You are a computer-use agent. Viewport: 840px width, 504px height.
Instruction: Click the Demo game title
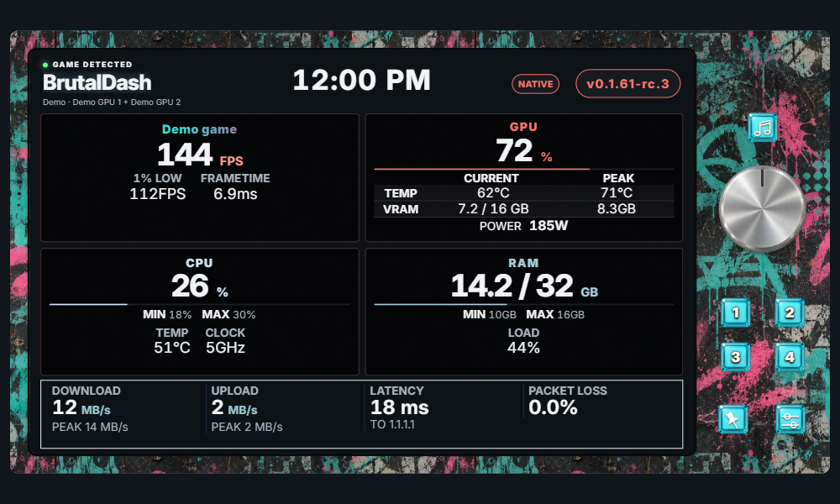tap(199, 129)
